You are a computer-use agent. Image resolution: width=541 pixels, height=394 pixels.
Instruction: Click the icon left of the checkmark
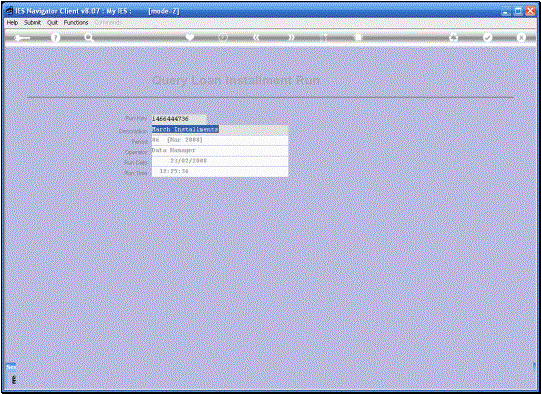tap(454, 37)
